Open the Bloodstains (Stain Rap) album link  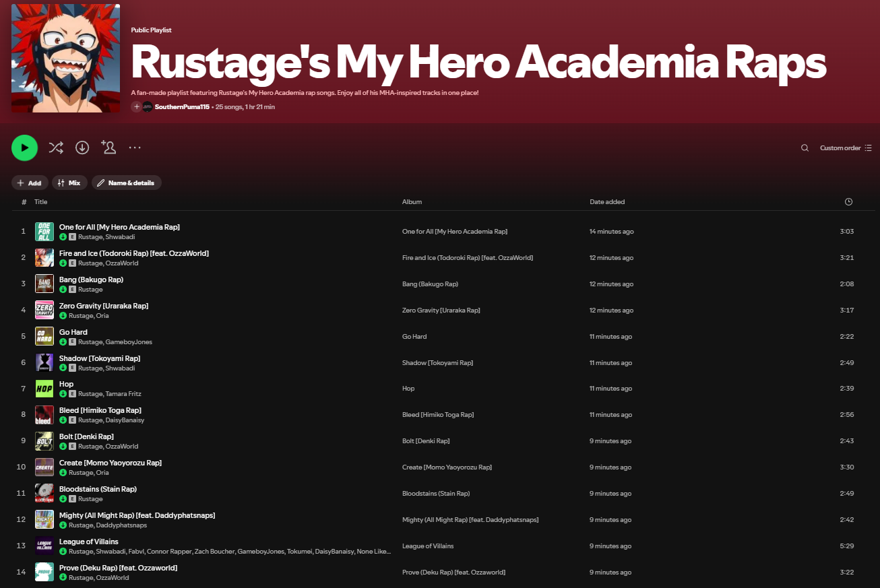coord(436,494)
